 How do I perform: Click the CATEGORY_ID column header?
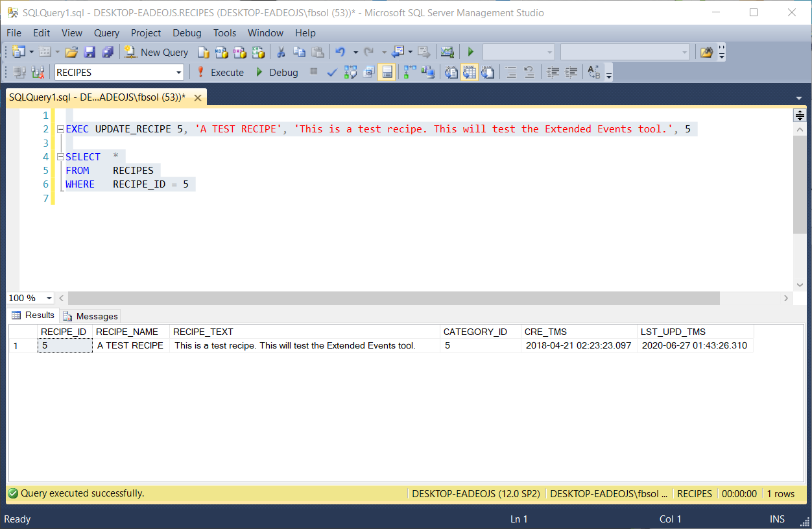pyautogui.click(x=481, y=332)
